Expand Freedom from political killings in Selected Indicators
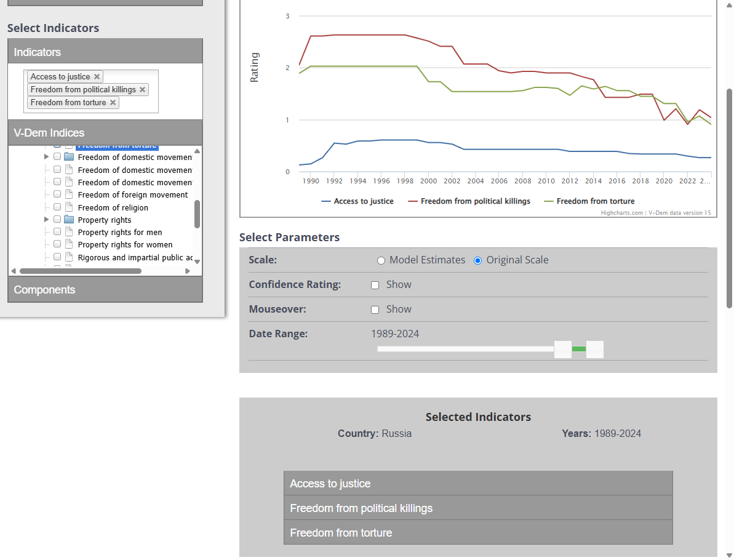 click(478, 508)
